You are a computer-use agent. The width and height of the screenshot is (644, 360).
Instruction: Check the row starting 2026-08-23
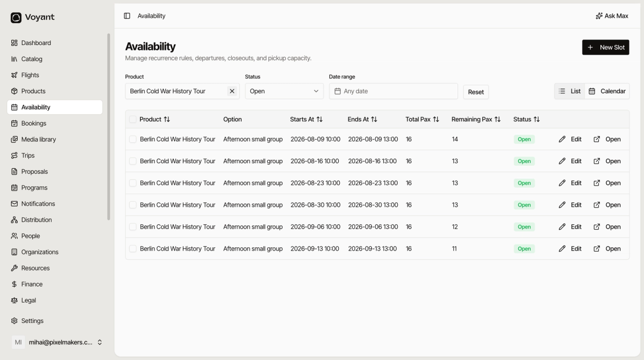tap(133, 183)
